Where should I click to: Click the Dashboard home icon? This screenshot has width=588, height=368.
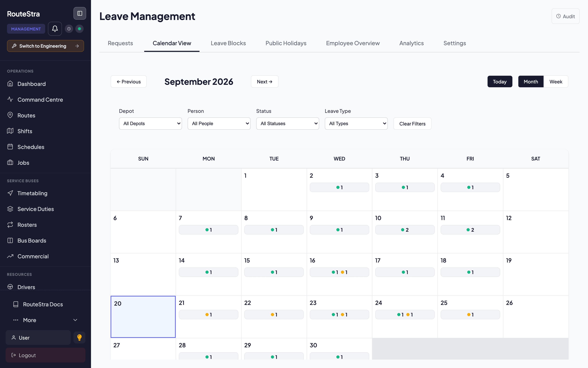(10, 84)
